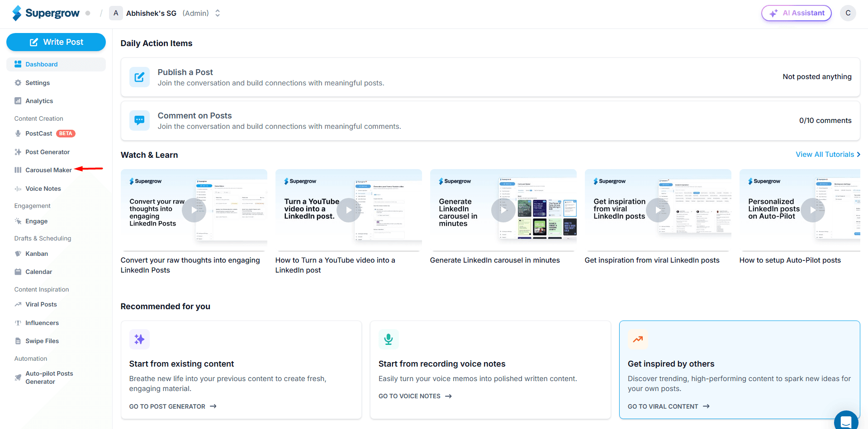Open the Publish a Post action item
Viewport: 868px width, 429px height.
490,77
